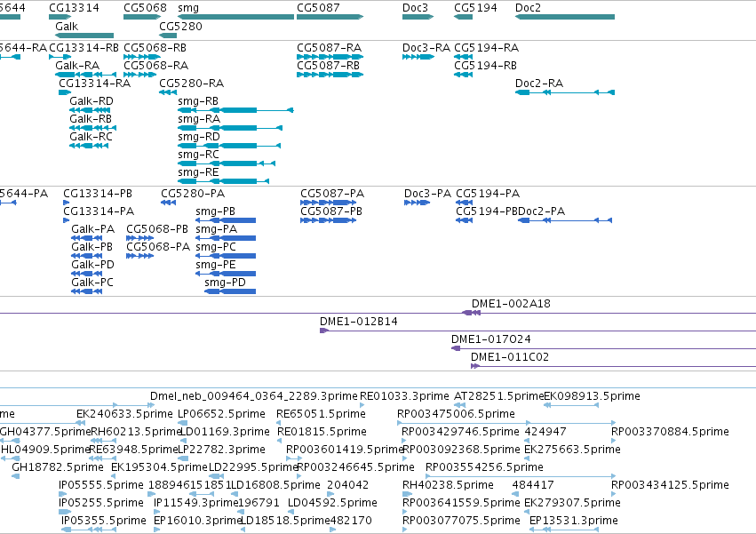The width and height of the screenshot is (756, 534).
Task: Select the CG5087-PA protein
Action: [x=329, y=203]
